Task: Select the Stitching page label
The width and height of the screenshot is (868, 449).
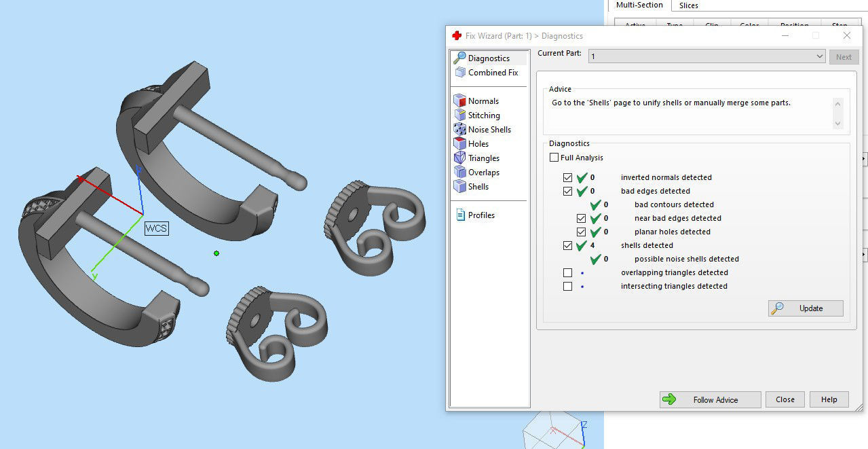Action: (484, 115)
